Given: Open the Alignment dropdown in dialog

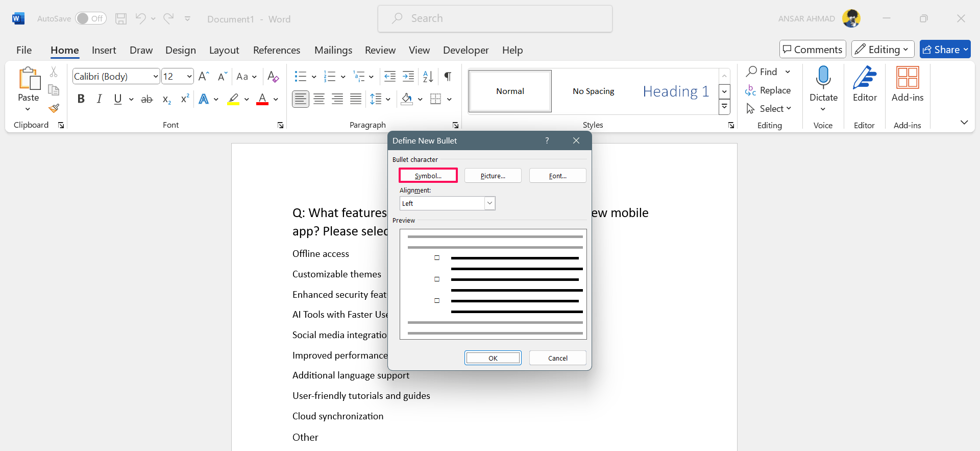Looking at the screenshot, I should tap(489, 203).
